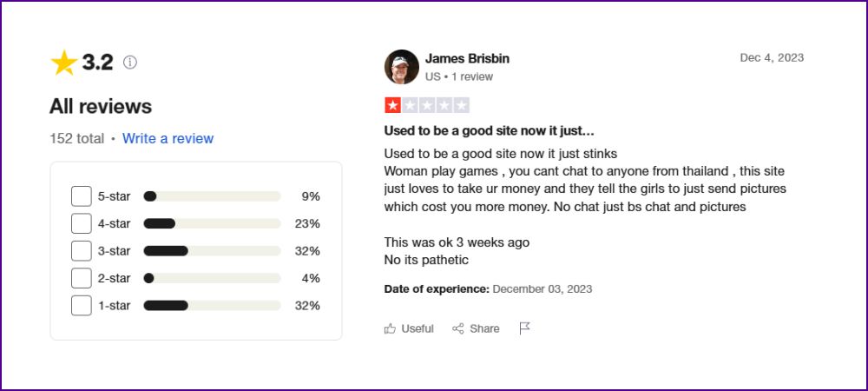Image resolution: width=868 pixels, height=391 pixels.
Task: Click the Share icon under review
Action: click(457, 328)
